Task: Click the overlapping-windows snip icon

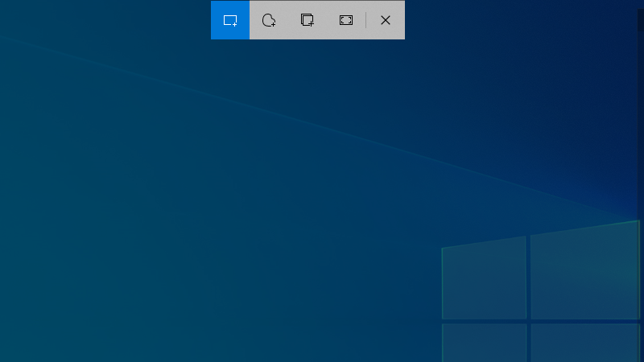Action: pos(308,20)
